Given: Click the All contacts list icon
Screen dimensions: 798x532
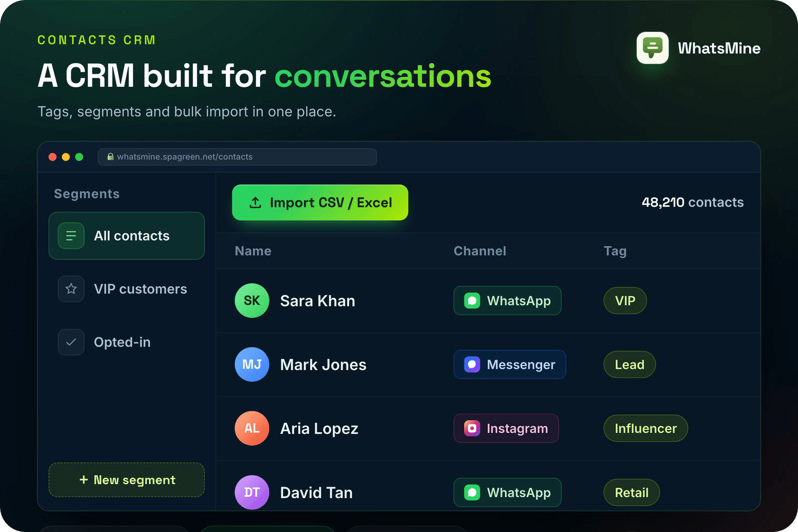Looking at the screenshot, I should tap(71, 236).
